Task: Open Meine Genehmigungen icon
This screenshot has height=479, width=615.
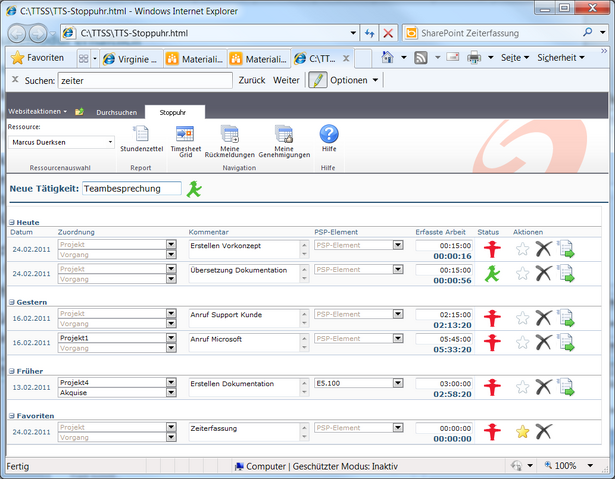Action: [x=284, y=134]
